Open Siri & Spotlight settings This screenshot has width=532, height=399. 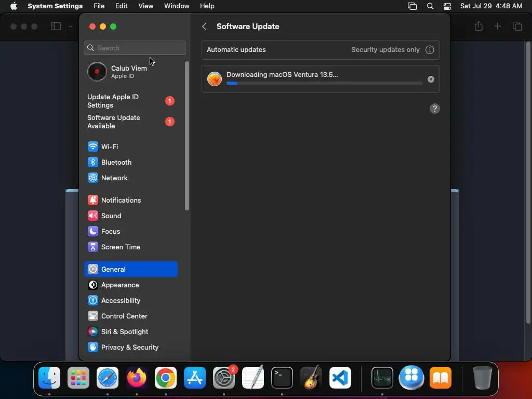click(x=130, y=332)
